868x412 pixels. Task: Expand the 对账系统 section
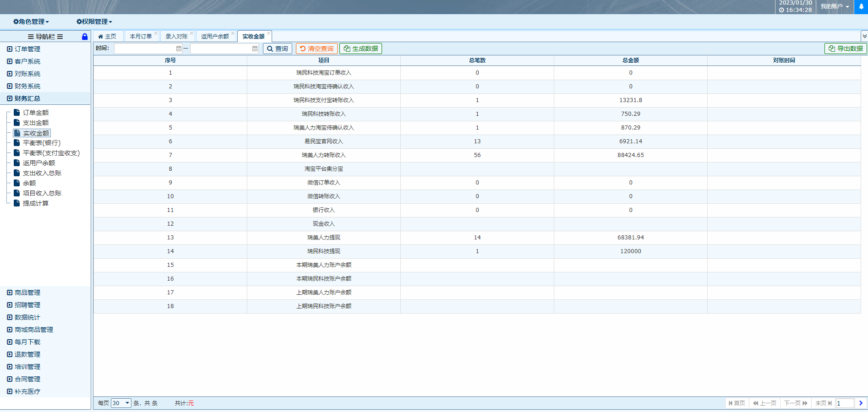pos(45,74)
